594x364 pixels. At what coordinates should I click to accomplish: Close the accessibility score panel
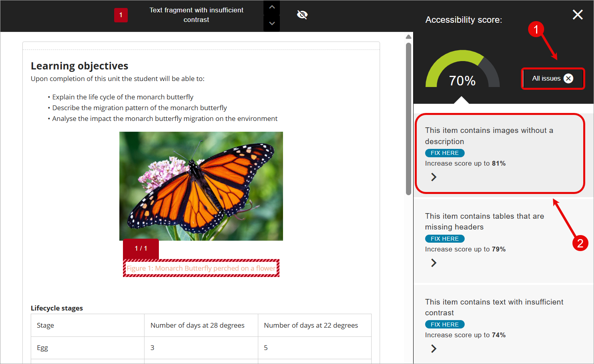point(578,15)
